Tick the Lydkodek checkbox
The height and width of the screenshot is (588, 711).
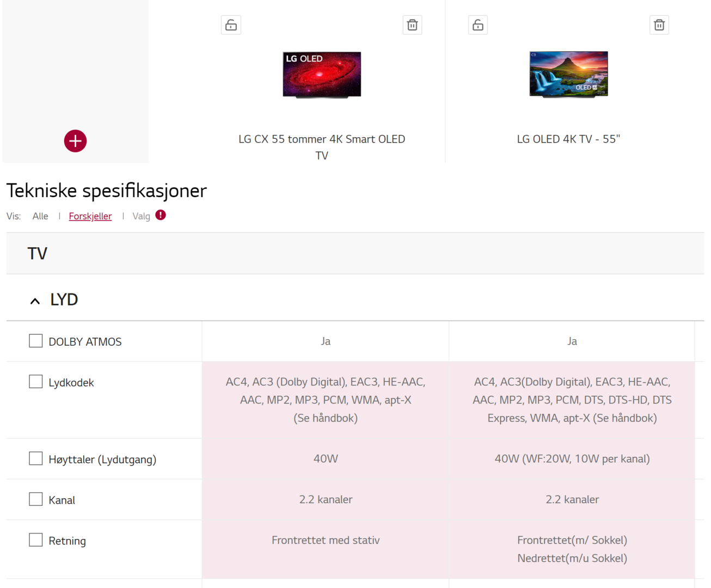(36, 382)
